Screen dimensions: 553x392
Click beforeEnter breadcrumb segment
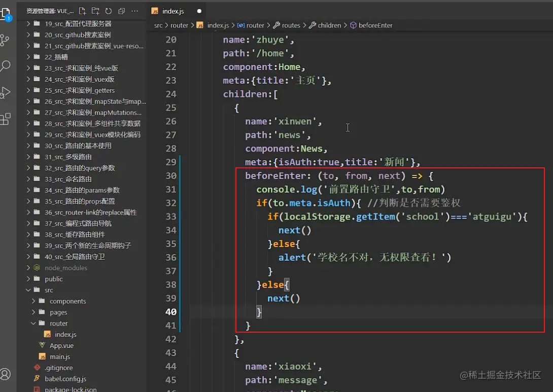tap(375, 25)
